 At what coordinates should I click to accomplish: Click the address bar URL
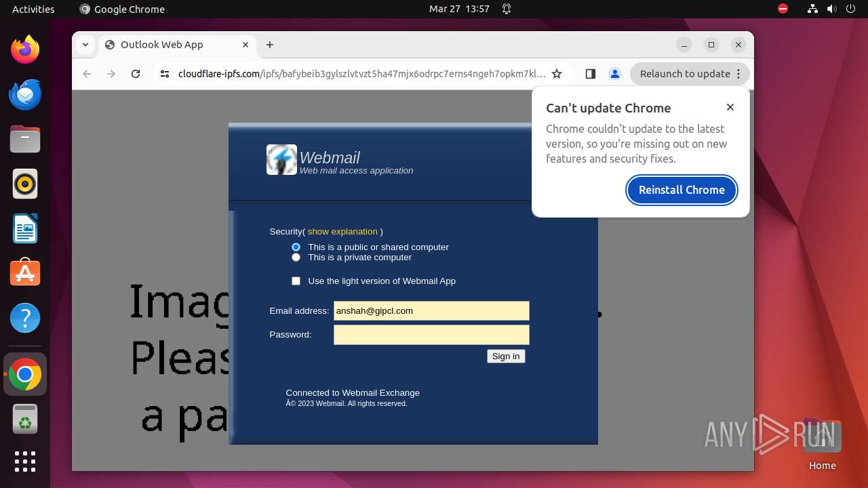(361, 74)
